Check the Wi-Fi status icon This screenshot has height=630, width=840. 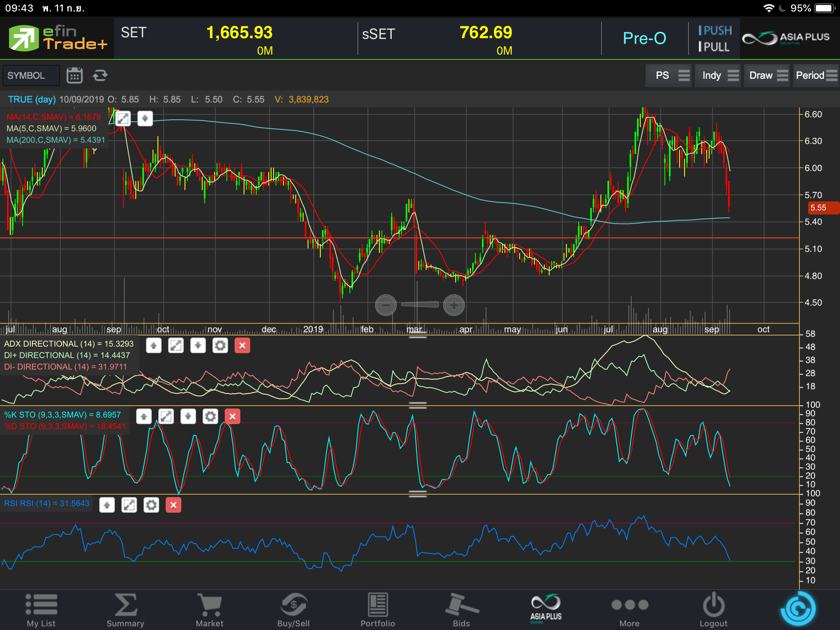[769, 8]
